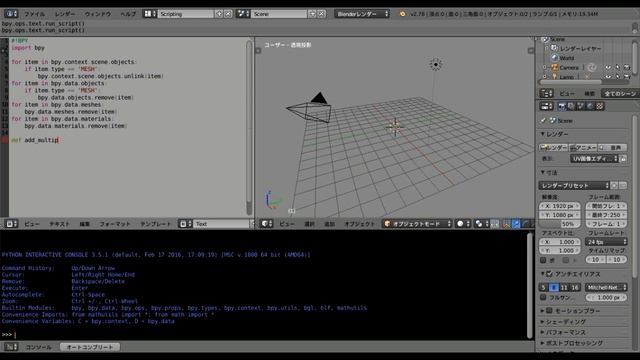Screen dimensions: 640x360
Task: Open the scene browse icon beside Scene field
Action: click(x=243, y=14)
